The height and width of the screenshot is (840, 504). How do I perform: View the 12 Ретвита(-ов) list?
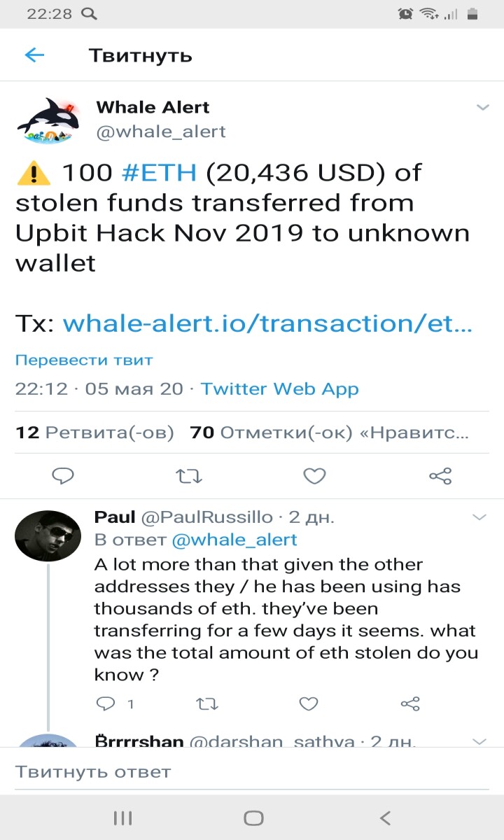coord(94,433)
